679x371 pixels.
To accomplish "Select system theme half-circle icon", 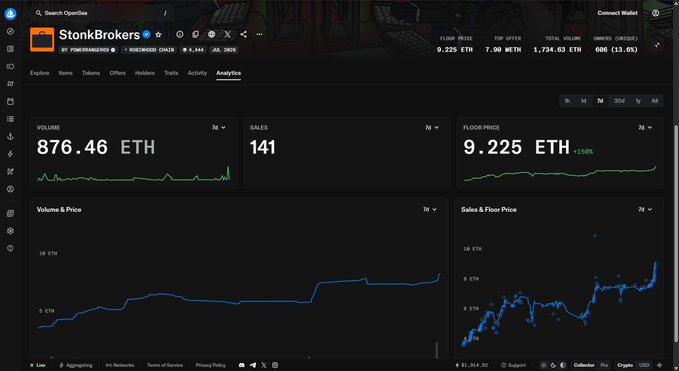I will click(563, 365).
